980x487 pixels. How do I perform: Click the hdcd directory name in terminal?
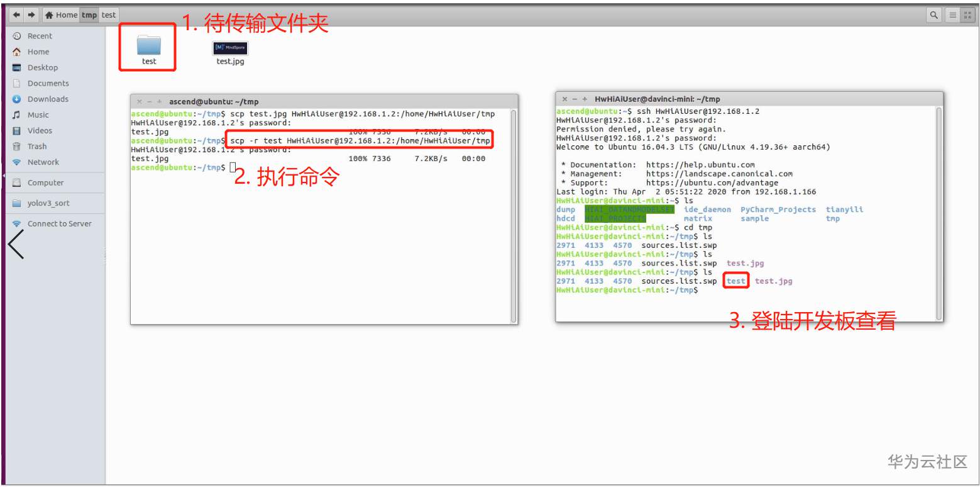(566, 218)
